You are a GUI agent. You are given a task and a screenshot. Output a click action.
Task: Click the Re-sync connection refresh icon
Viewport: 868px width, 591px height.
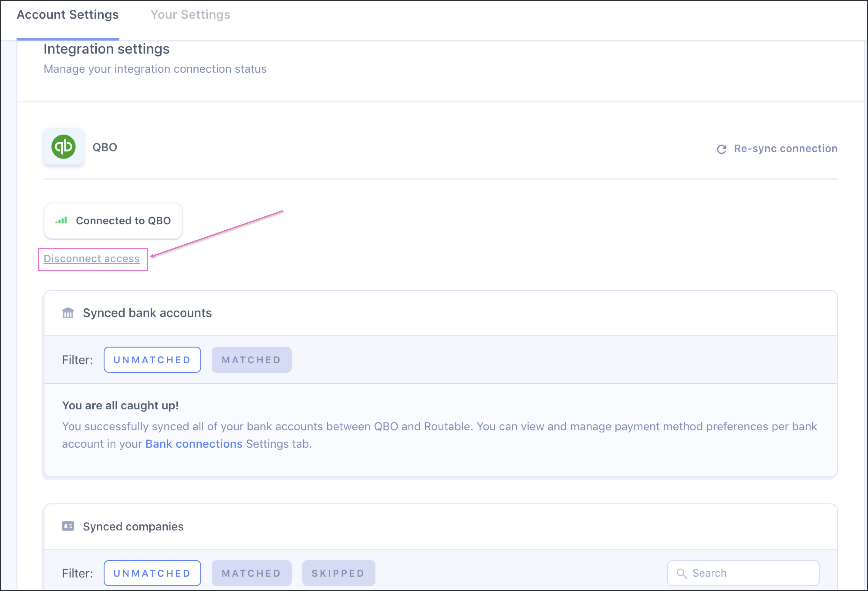tap(722, 149)
